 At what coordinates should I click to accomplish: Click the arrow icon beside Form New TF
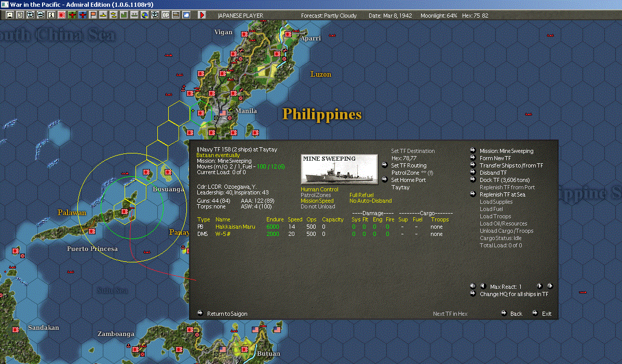(473, 158)
